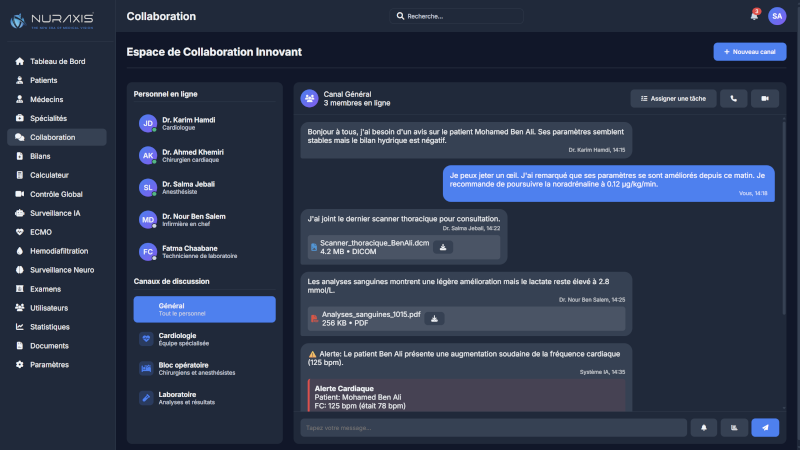The width and height of the screenshot is (800, 450).
Task: Send the message with paper plane button
Action: click(x=765, y=427)
